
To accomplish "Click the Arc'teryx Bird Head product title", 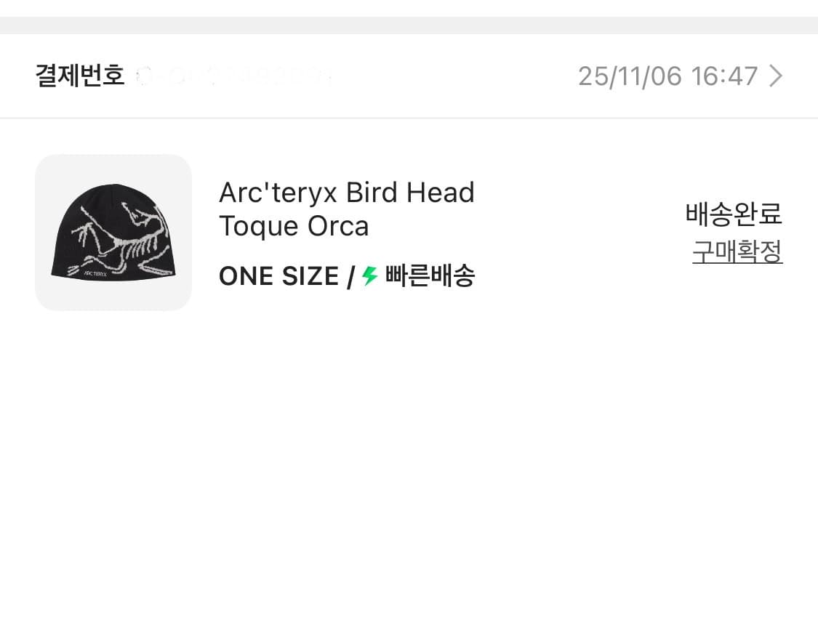I will pos(346,209).
